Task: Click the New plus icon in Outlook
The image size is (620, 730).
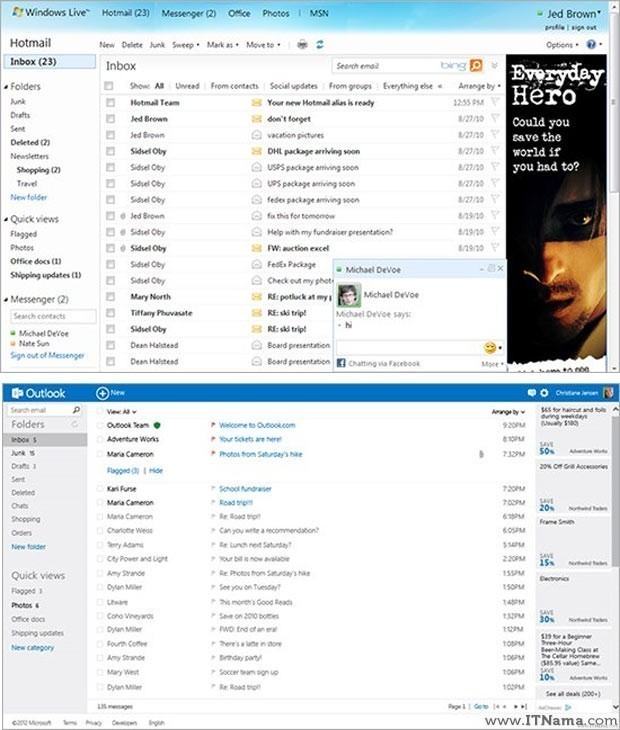Action: pos(103,393)
